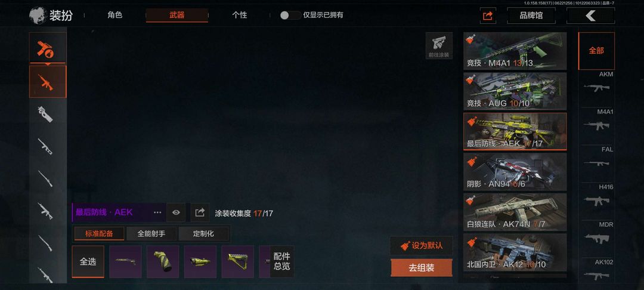Select the AKM weapon filter icon
The height and width of the screenshot is (290, 644).
click(x=596, y=88)
